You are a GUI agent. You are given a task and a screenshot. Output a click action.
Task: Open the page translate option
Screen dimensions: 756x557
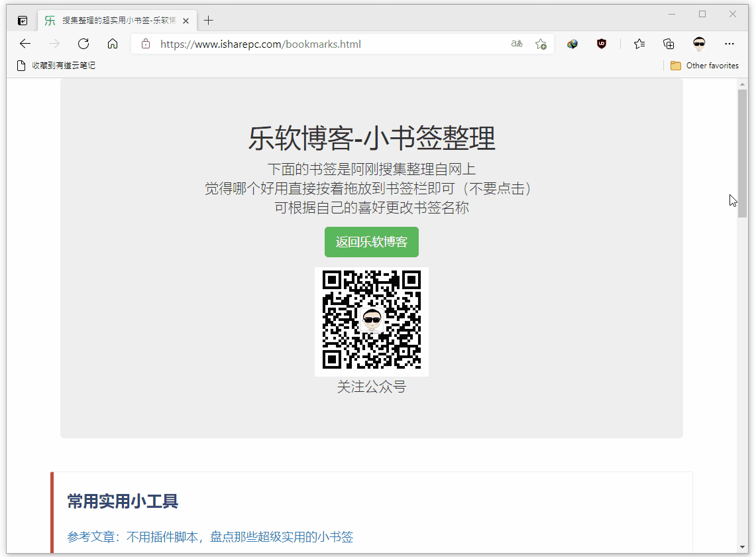tap(517, 44)
